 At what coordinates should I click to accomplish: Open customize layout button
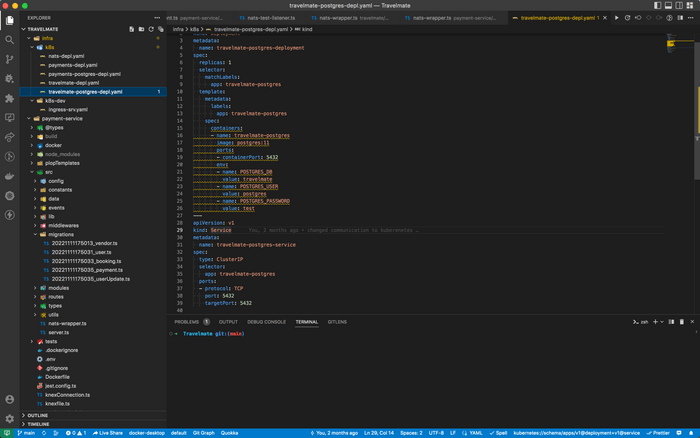(690, 5)
